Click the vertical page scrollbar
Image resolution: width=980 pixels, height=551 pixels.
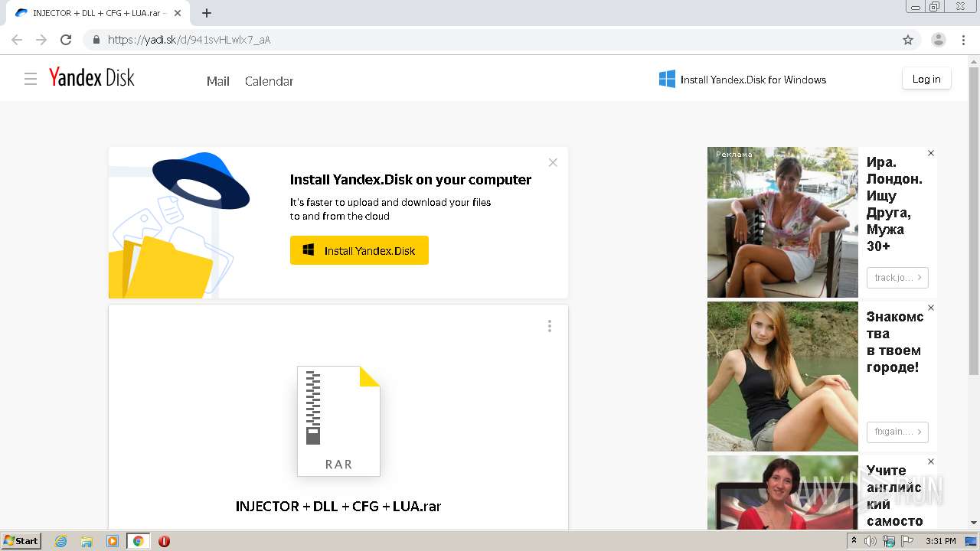tap(974, 222)
